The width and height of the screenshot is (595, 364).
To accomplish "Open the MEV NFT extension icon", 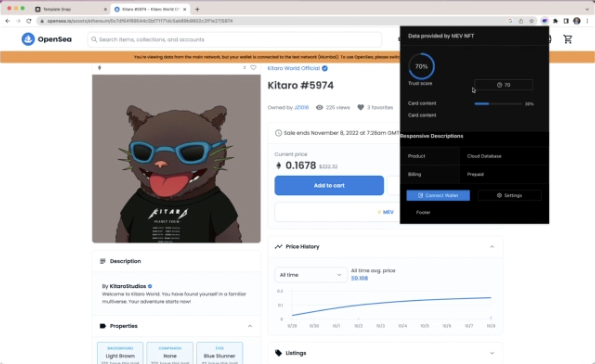I will 545,21.
